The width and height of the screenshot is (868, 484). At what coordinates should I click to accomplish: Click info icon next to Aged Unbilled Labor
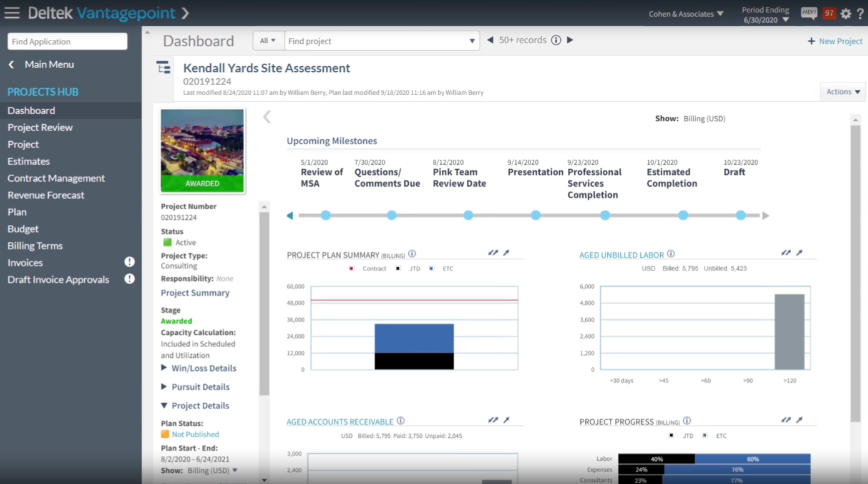[x=671, y=254]
